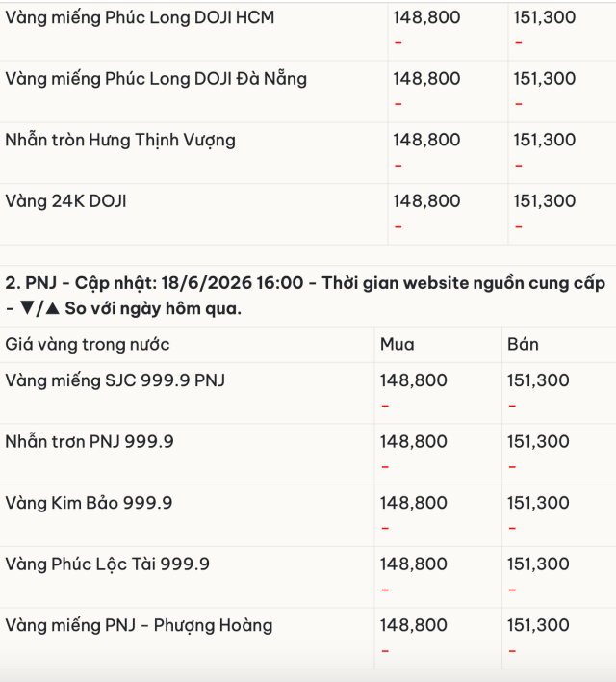Click the Vàng 24K DOJI label

65,201
